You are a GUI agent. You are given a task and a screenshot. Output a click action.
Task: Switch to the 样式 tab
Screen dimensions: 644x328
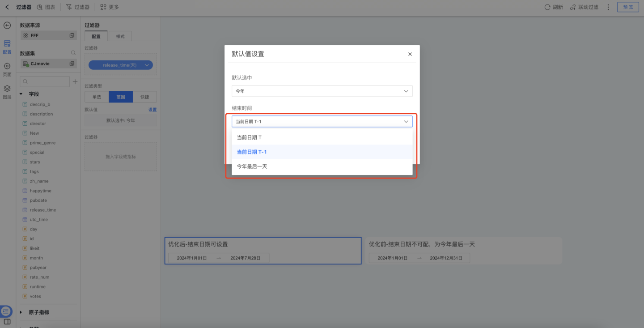click(x=120, y=36)
